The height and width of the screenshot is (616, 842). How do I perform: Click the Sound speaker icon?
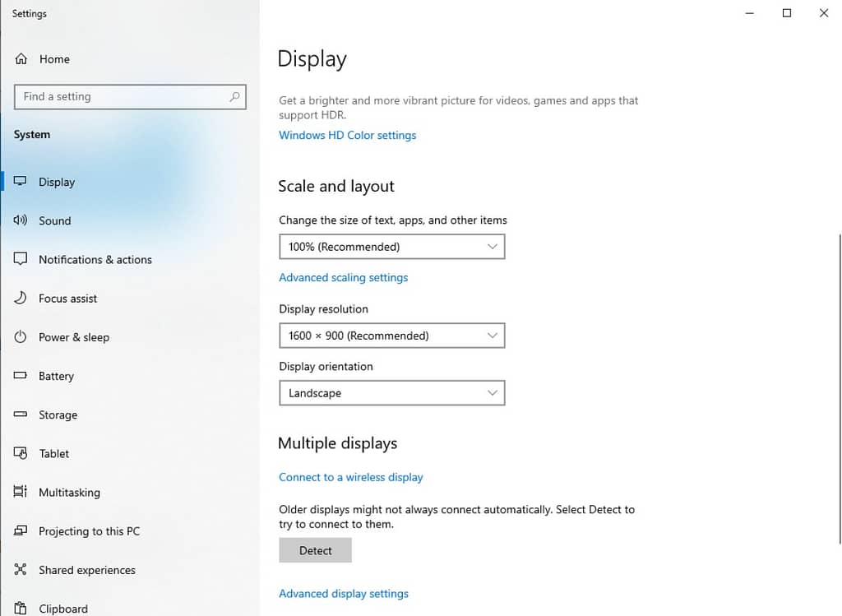coord(21,220)
